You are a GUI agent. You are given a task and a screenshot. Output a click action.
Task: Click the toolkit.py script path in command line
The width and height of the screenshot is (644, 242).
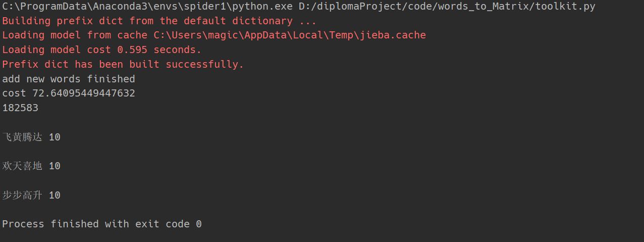(447, 7)
